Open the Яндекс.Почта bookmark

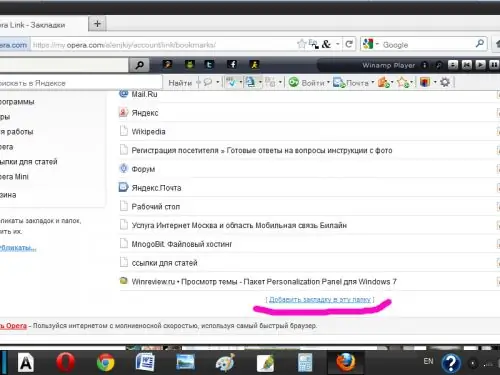(156, 188)
